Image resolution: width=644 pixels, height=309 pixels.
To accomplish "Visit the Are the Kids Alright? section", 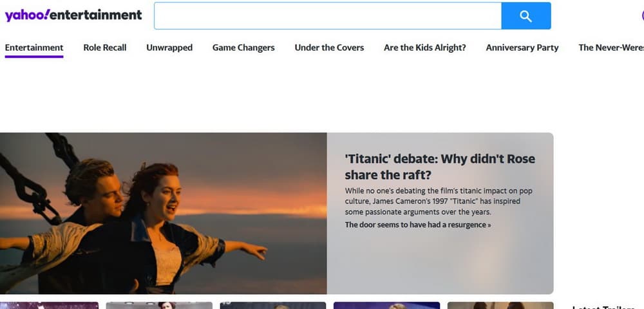I will tap(424, 48).
